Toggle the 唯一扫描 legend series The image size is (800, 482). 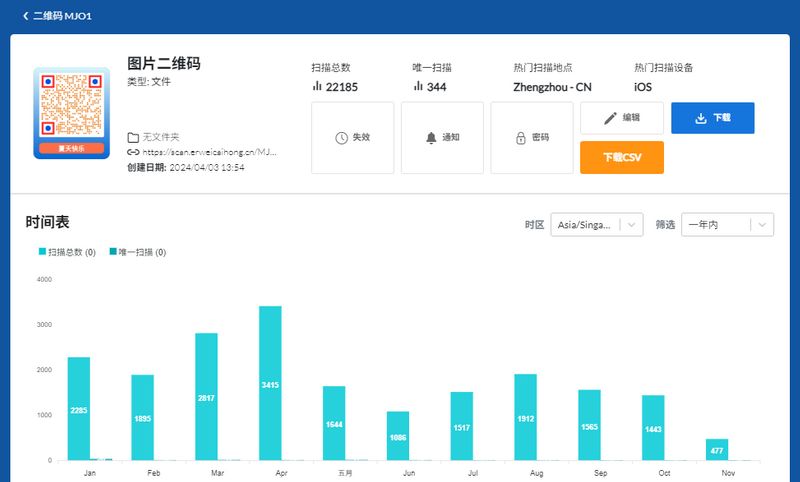(x=138, y=252)
